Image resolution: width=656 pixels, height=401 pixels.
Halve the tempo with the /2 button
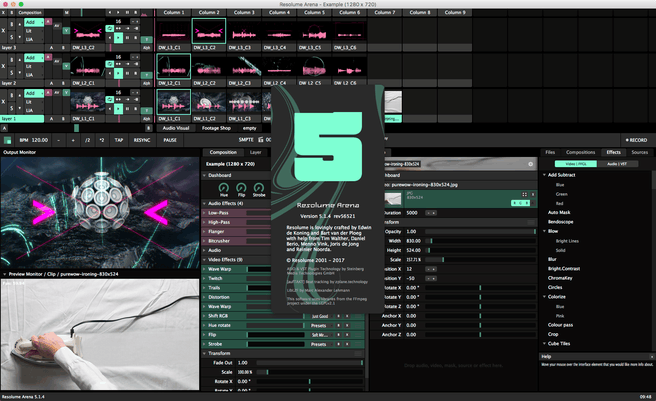pos(87,140)
